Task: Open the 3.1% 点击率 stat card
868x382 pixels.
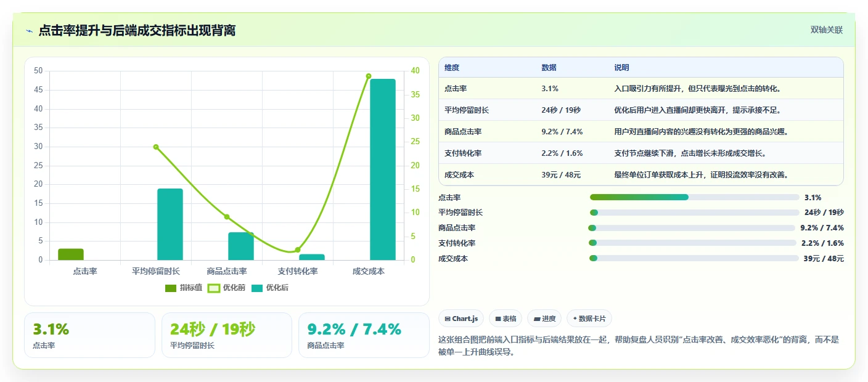Action: 89,335
